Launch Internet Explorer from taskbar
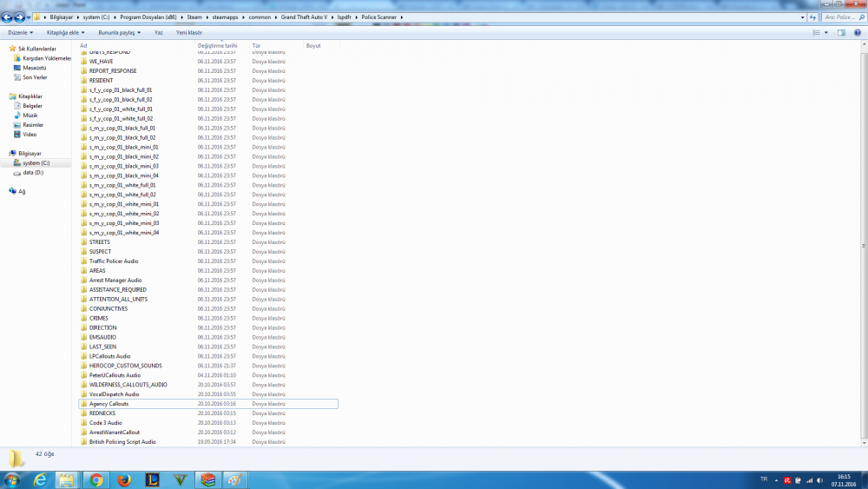This screenshot has width=868, height=489. [x=40, y=480]
